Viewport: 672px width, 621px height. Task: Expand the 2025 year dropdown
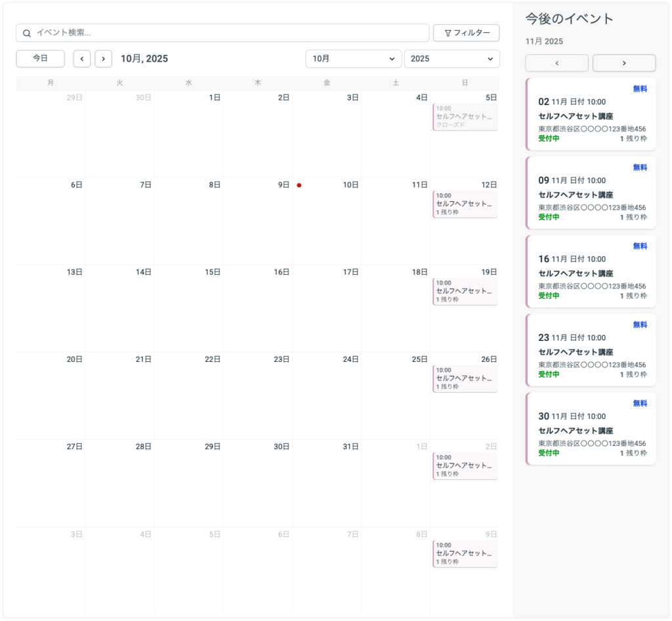(x=451, y=58)
